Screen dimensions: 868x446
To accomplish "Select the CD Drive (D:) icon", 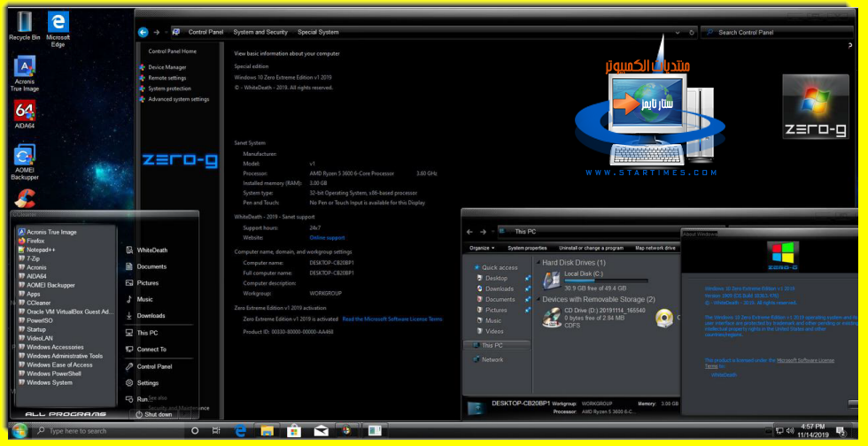I will click(x=551, y=318).
